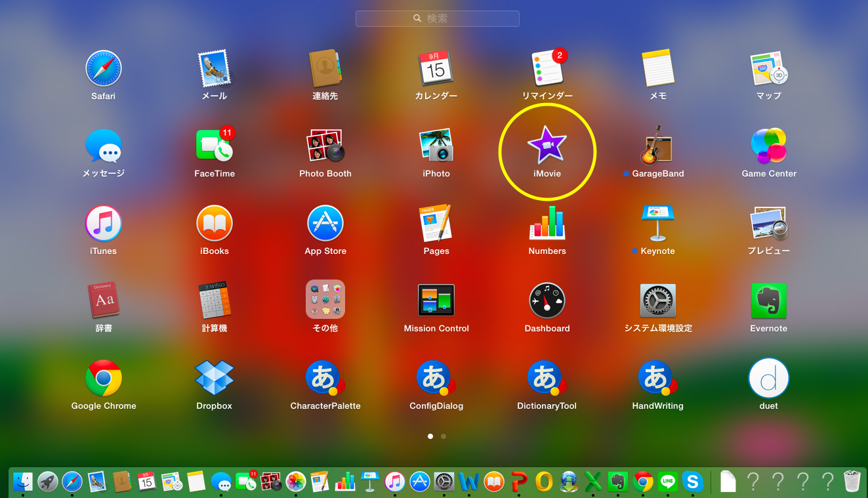Image resolution: width=868 pixels, height=498 pixels.
Task: Open the duet app
Action: [769, 378]
